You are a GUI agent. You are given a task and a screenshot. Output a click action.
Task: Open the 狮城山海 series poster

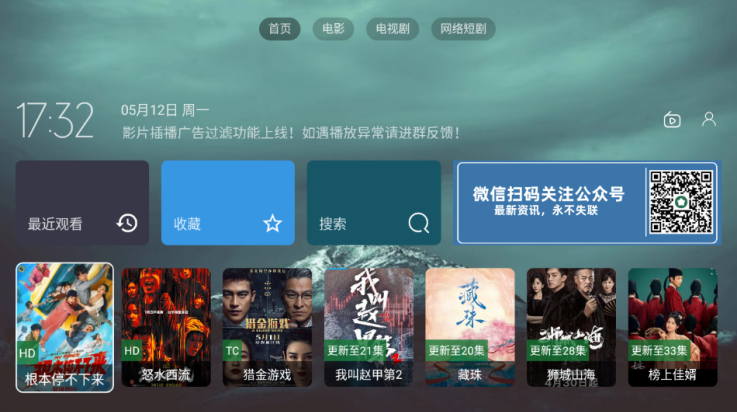tap(572, 327)
